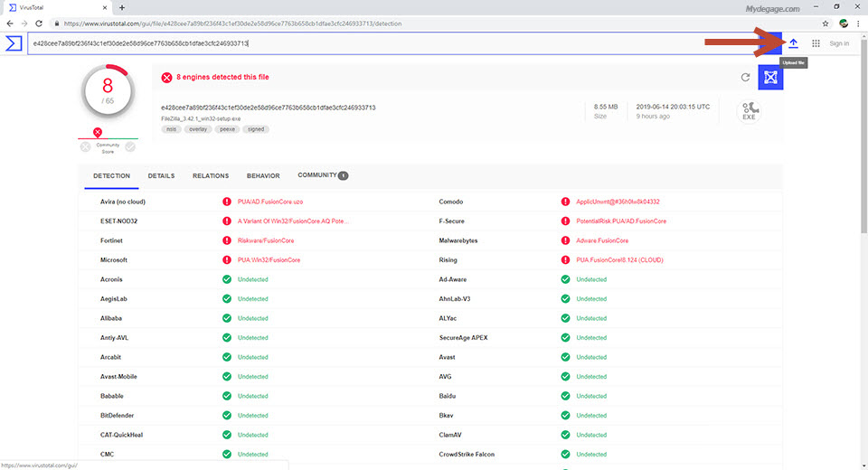The image size is (868, 470).
Task: Click the Ad-Aware undetected check icon
Action: [x=565, y=279]
